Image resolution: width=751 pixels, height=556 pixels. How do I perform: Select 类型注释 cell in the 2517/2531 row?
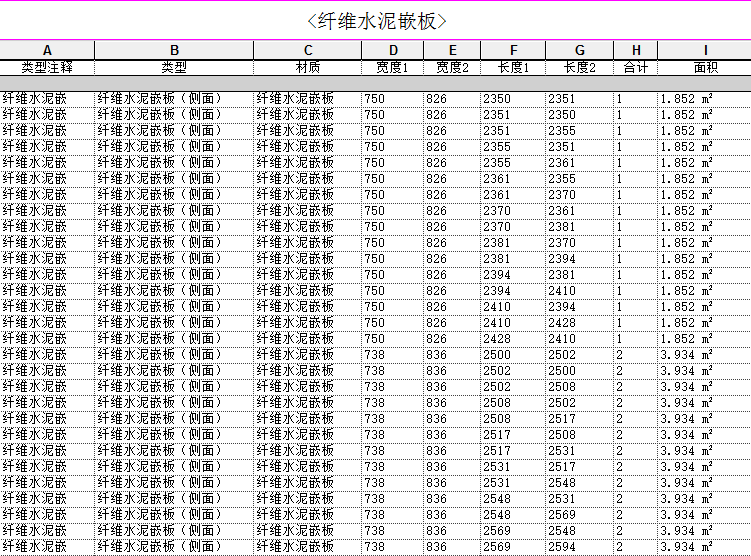pos(47,451)
